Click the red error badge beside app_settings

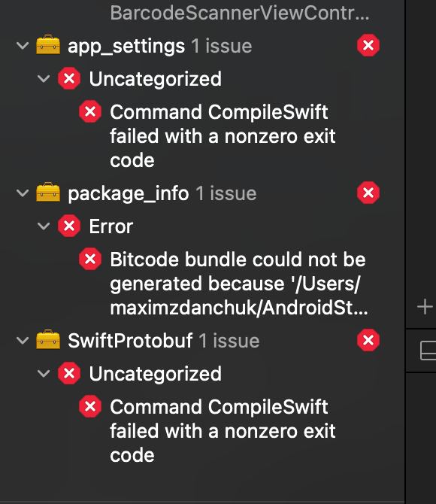click(x=368, y=45)
